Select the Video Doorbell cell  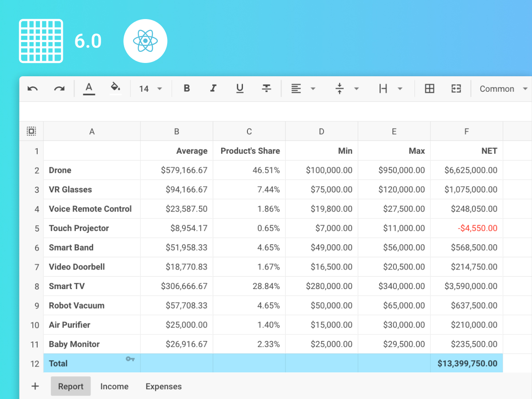(92, 267)
